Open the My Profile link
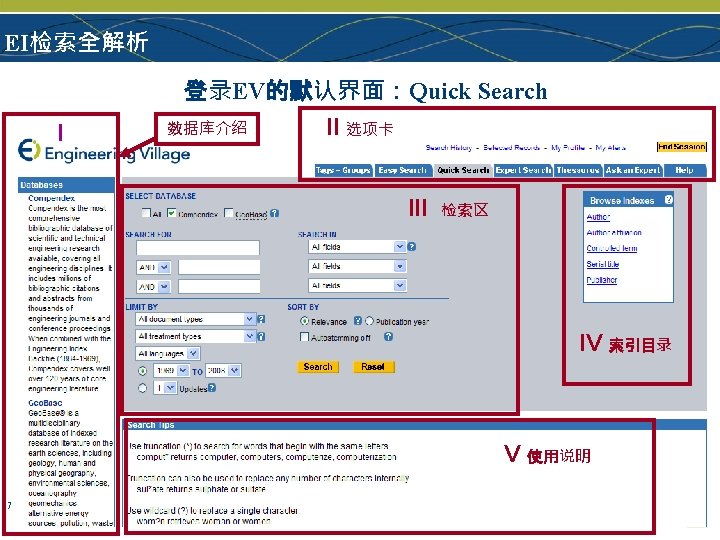This screenshot has height=540, width=720. click(x=568, y=147)
